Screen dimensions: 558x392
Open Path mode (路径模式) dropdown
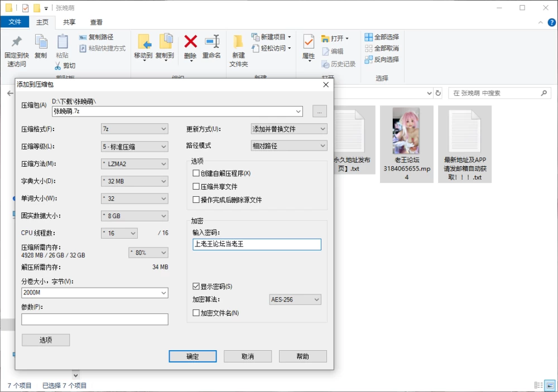(x=289, y=146)
